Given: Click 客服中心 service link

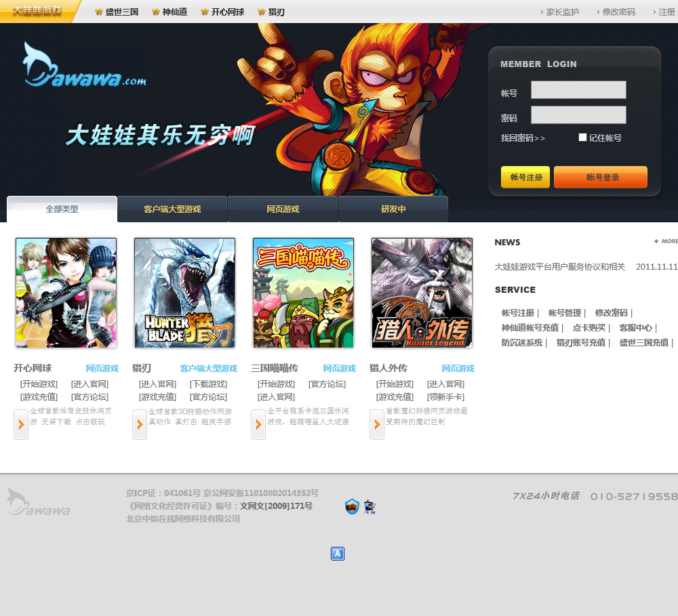Looking at the screenshot, I should tap(636, 328).
